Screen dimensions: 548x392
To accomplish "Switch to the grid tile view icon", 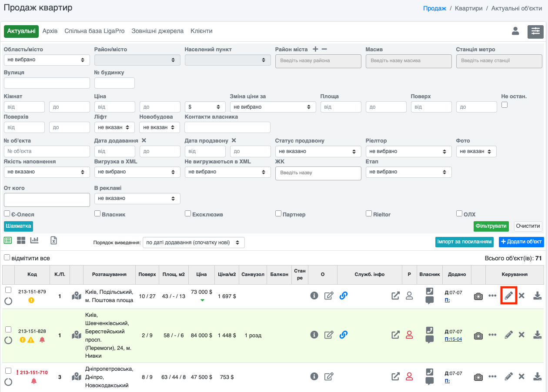I will pyautogui.click(x=21, y=240).
